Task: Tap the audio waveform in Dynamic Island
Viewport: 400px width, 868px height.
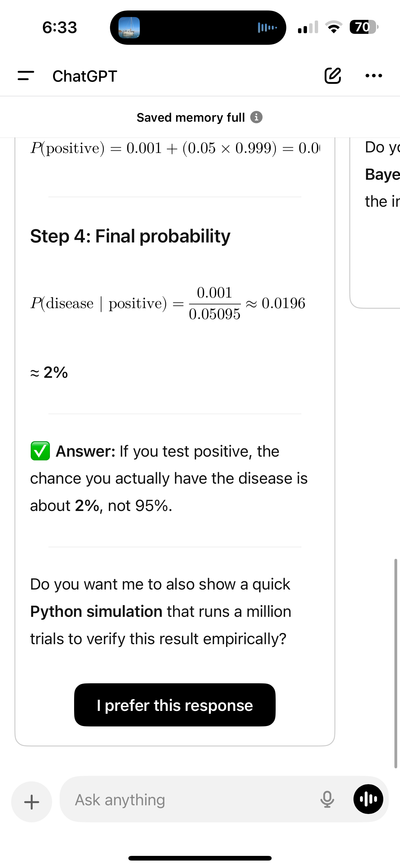Action: coord(267,27)
